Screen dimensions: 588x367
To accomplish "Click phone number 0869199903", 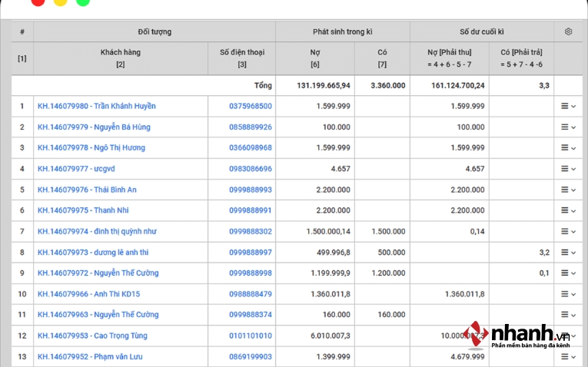I will pyautogui.click(x=250, y=356).
